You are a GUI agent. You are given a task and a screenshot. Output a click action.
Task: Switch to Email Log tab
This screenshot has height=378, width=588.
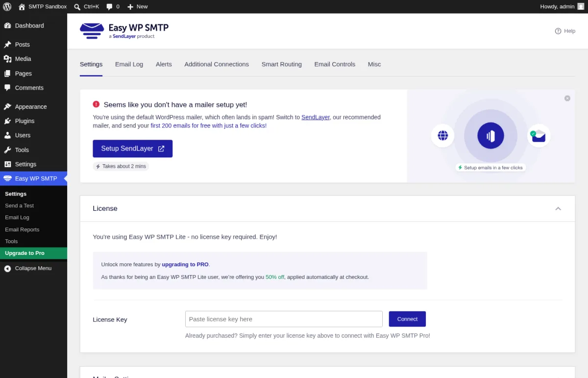[x=129, y=64]
